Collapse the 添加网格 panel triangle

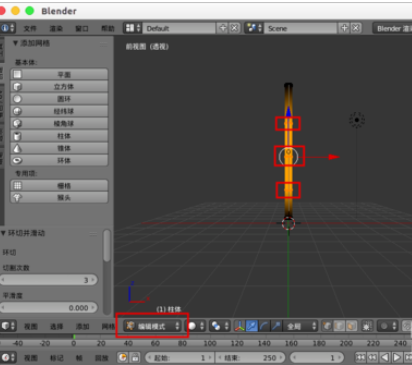tap(15, 43)
